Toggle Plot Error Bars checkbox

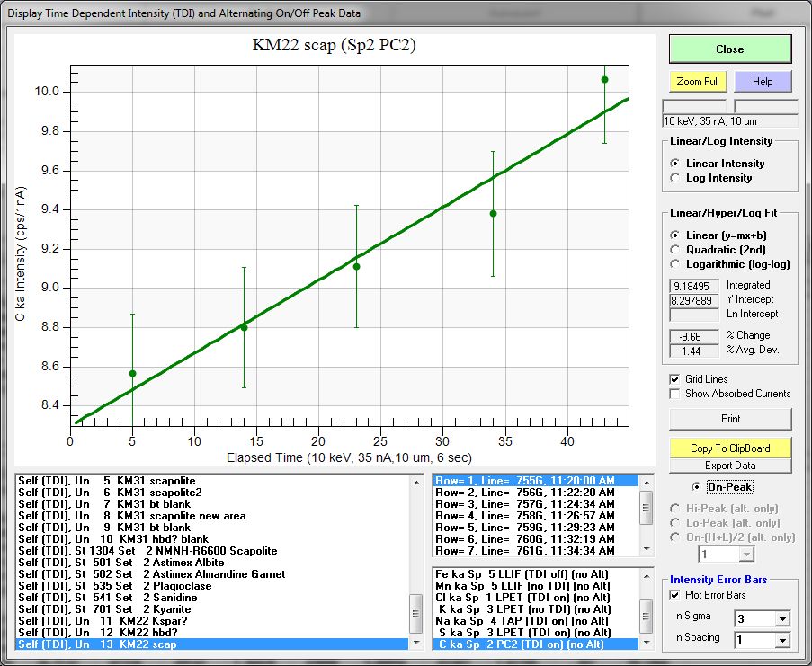click(x=675, y=594)
